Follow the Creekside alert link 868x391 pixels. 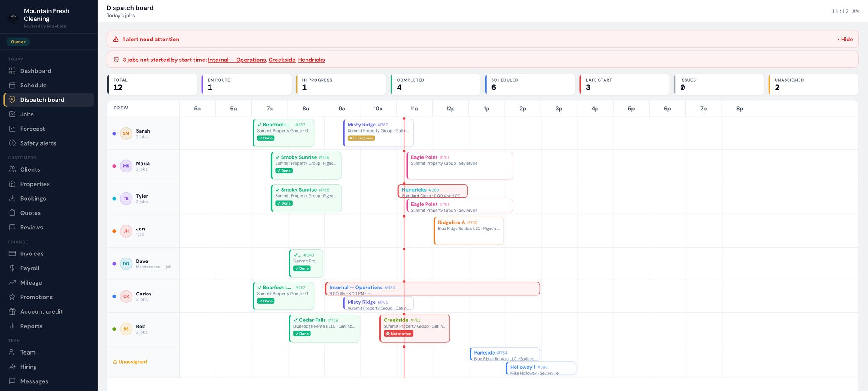[x=282, y=60]
